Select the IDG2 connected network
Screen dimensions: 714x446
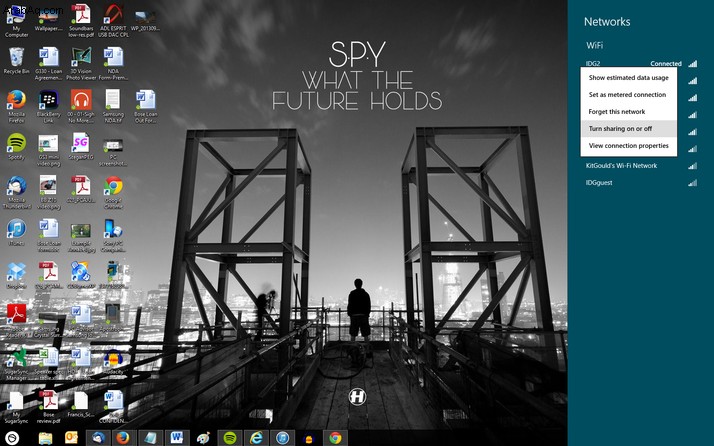[x=641, y=63]
